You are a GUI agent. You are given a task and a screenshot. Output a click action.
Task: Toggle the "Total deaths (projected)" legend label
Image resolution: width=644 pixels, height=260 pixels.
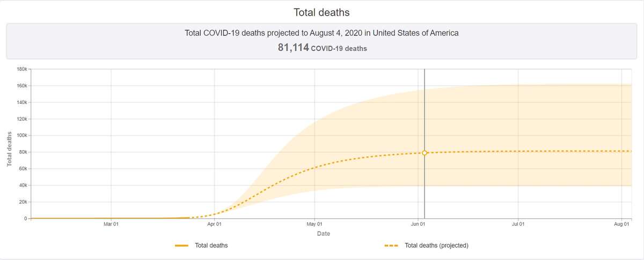tap(436, 246)
